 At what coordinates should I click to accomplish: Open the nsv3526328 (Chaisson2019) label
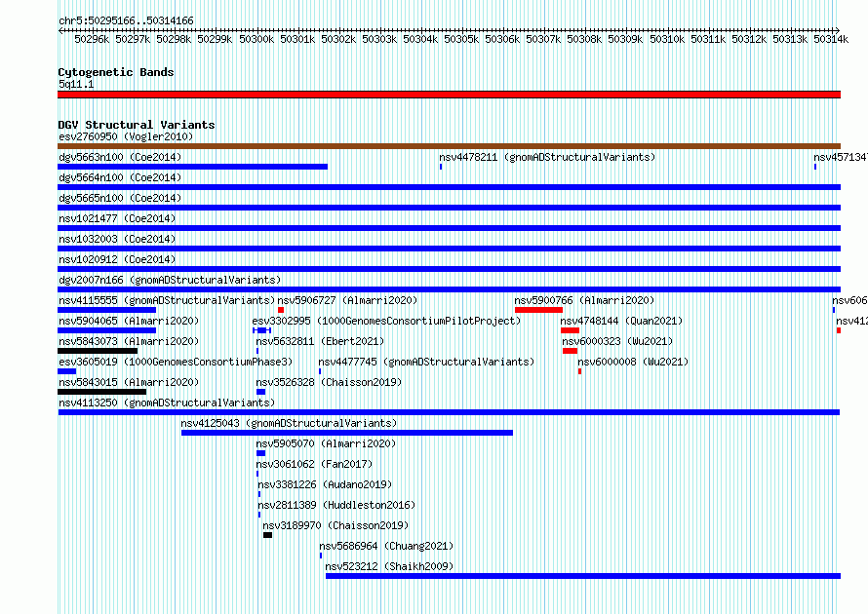[x=329, y=382]
